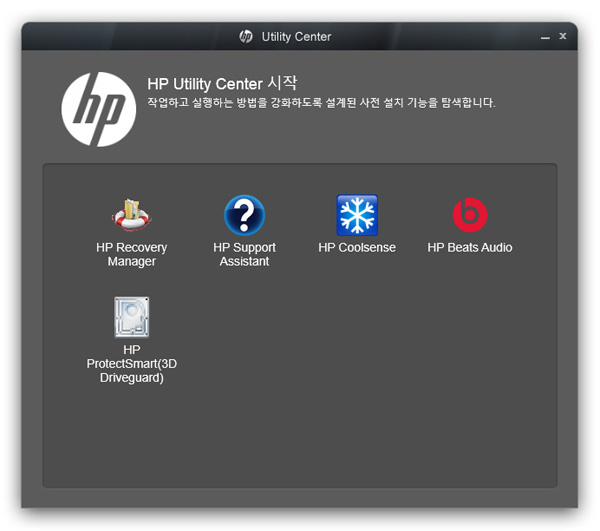Open HP ProtectSmart hard drive icon
The image size is (600, 531).
tap(131, 317)
